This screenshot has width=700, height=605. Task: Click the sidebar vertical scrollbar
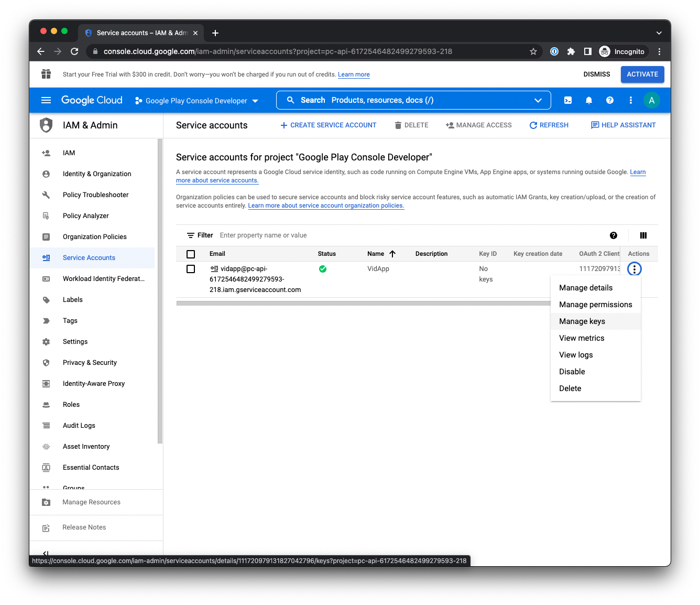click(x=160, y=291)
